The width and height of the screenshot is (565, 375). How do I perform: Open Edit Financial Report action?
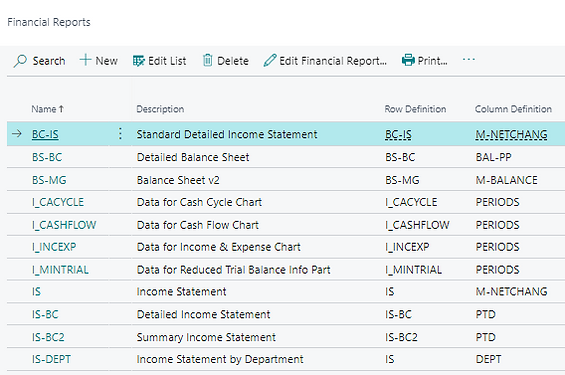click(x=333, y=61)
